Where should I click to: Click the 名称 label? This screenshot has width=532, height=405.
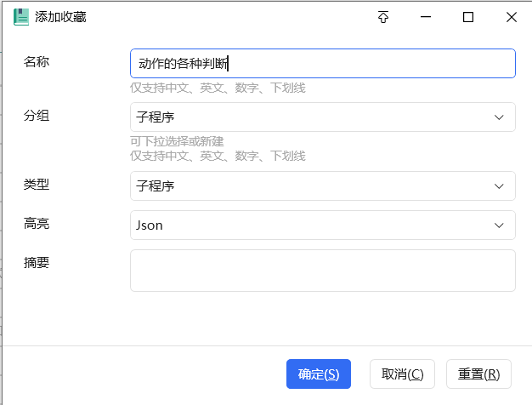[37, 62]
